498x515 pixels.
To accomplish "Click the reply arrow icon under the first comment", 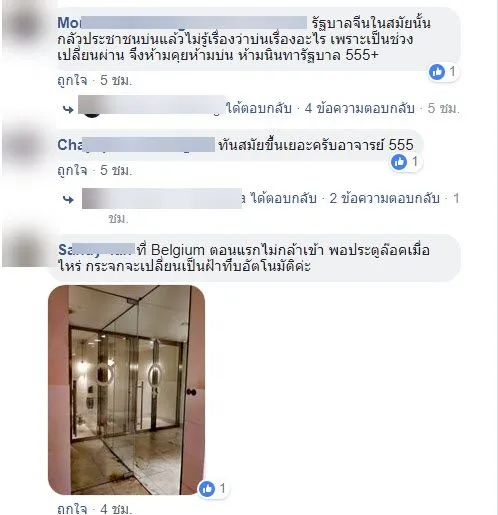I will [68, 109].
